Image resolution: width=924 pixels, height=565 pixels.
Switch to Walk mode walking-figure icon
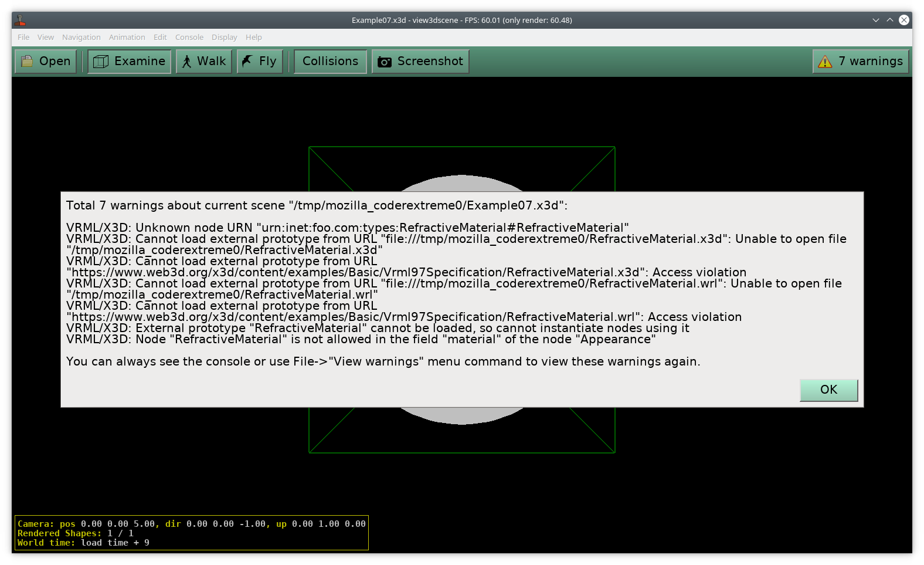click(186, 62)
